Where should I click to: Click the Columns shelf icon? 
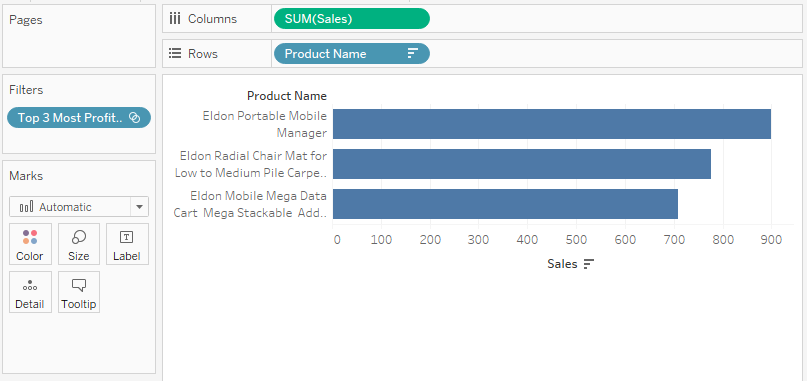175,19
